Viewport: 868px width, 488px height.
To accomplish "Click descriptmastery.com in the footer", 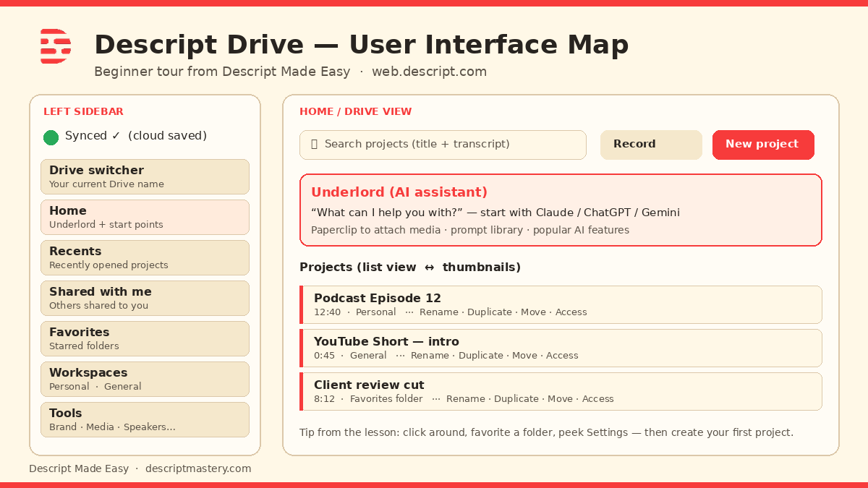I will [x=198, y=468].
